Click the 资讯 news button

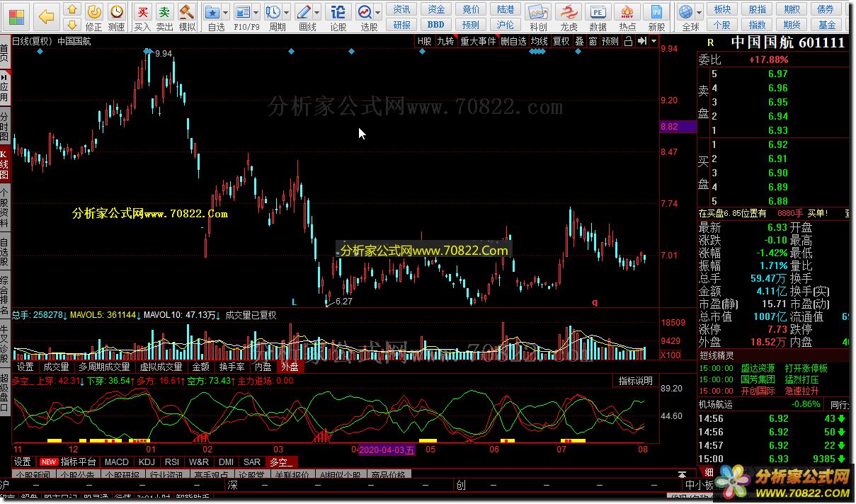402,9
